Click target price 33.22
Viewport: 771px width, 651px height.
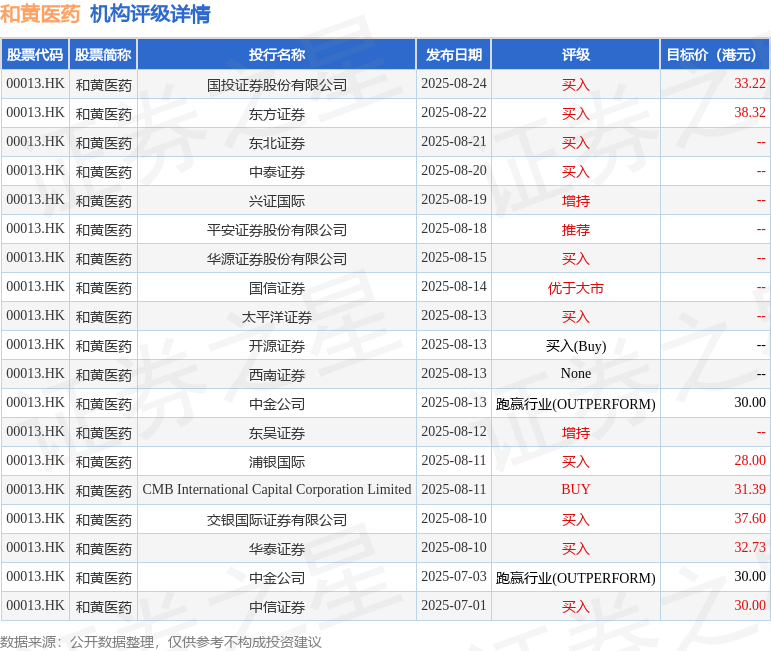(749, 84)
